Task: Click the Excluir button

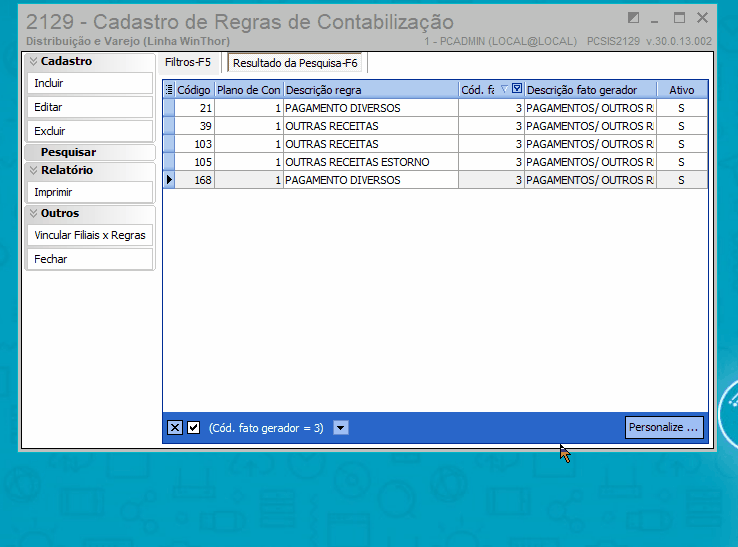Action: tap(90, 131)
